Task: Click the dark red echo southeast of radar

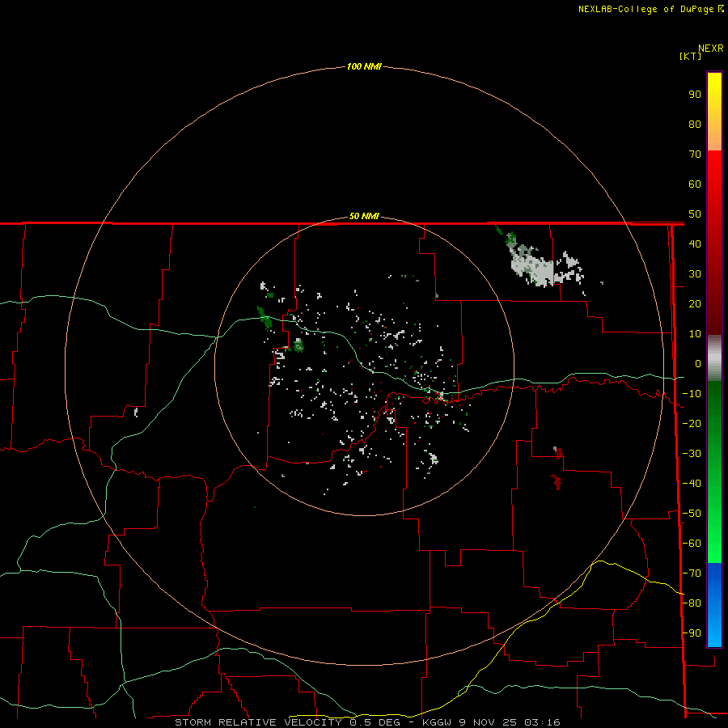Action: click(x=557, y=482)
